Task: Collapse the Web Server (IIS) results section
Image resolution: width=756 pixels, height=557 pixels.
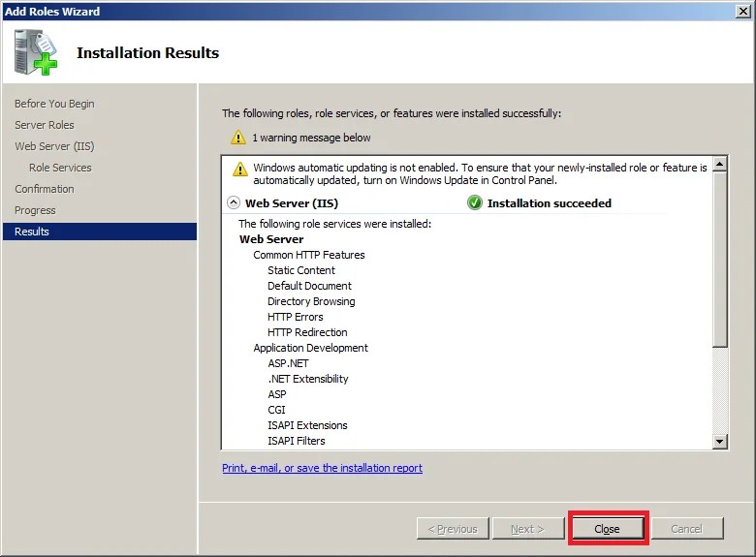Action: pos(234,202)
